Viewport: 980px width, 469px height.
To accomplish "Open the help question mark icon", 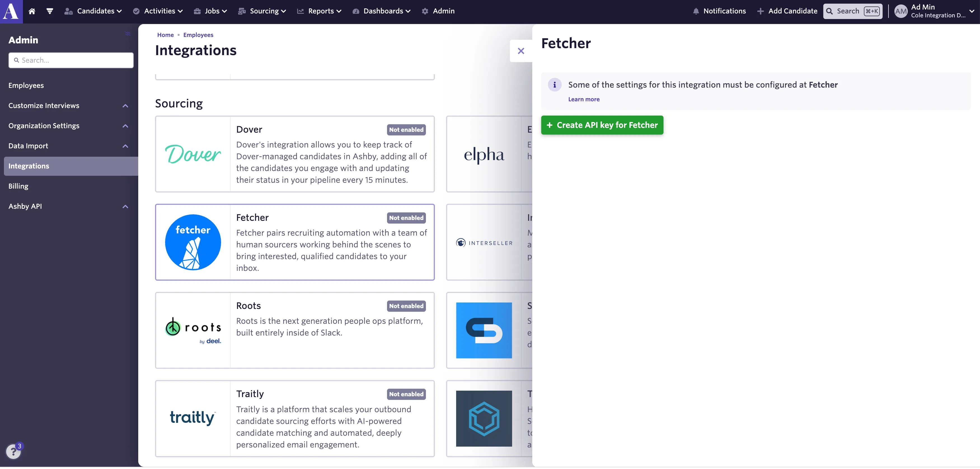I will click(x=13, y=451).
